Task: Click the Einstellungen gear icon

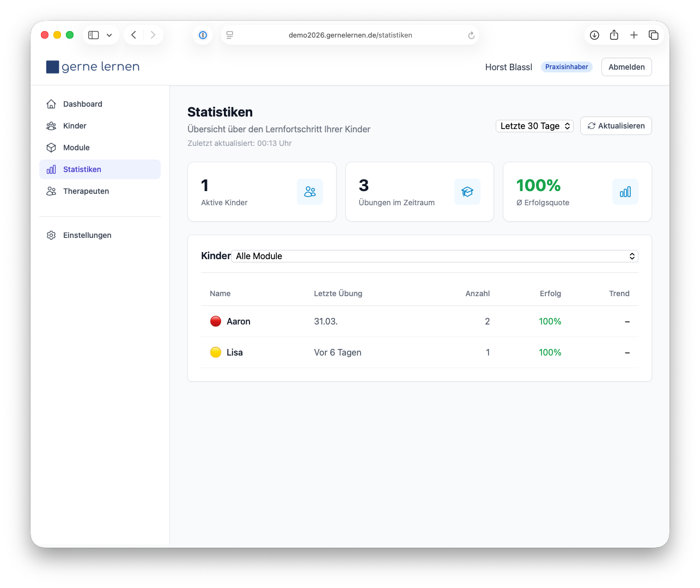Action: (51, 235)
